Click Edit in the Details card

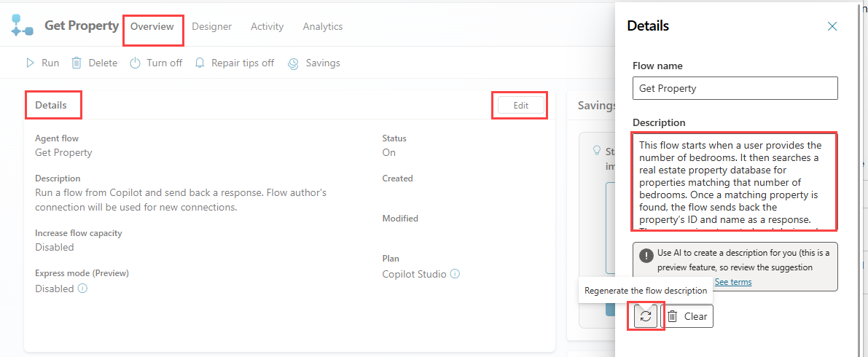tap(521, 105)
